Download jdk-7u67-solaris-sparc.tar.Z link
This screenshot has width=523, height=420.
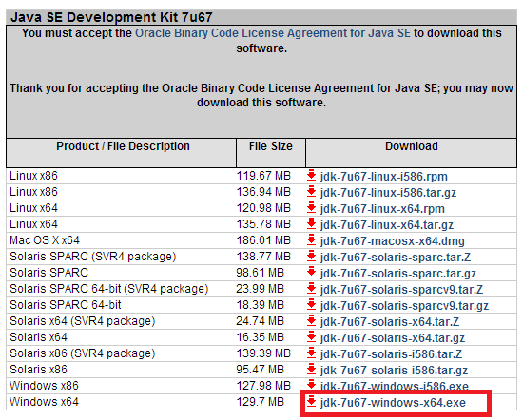(x=396, y=258)
